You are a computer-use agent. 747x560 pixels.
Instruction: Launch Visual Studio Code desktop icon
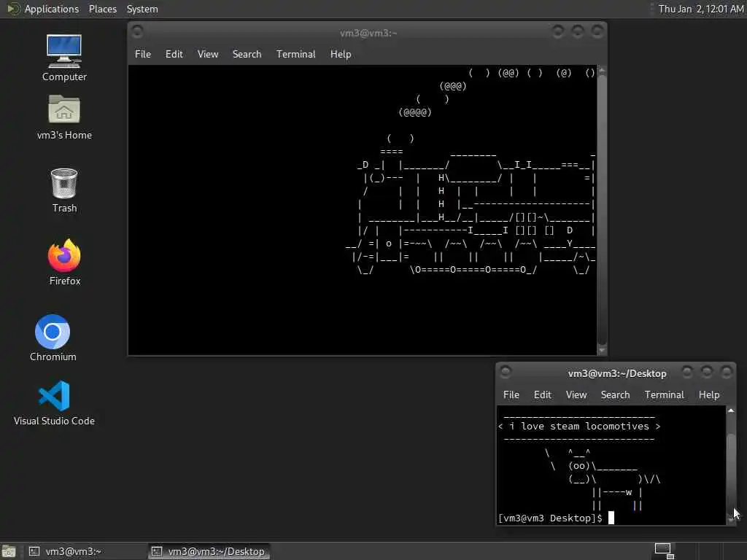pos(54,402)
